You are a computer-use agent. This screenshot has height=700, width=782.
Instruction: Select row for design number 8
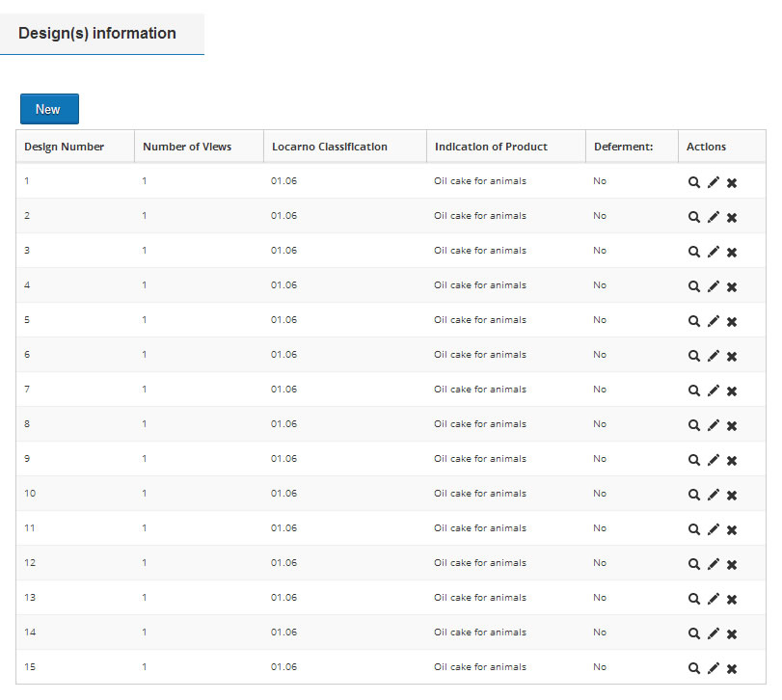click(x=391, y=424)
